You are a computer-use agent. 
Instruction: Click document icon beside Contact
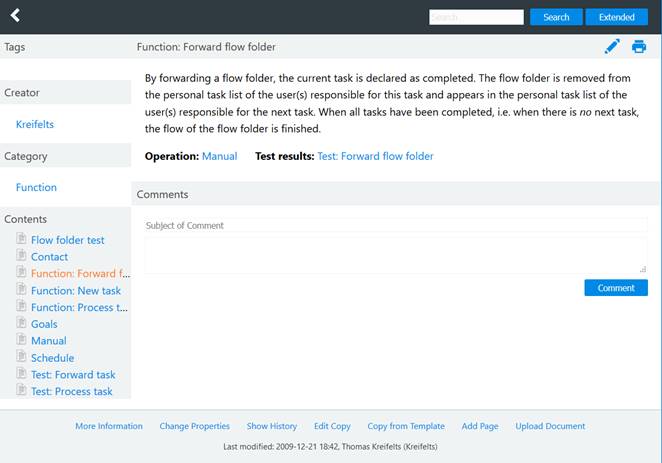(x=21, y=257)
